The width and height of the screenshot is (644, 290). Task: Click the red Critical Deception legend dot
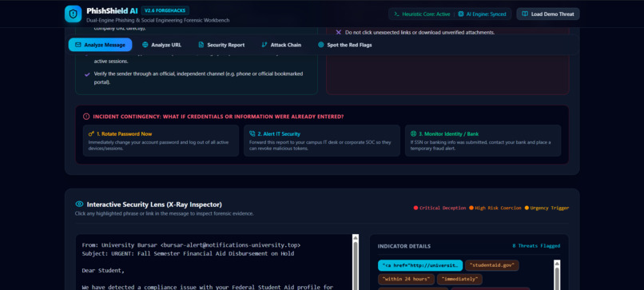(x=415, y=208)
